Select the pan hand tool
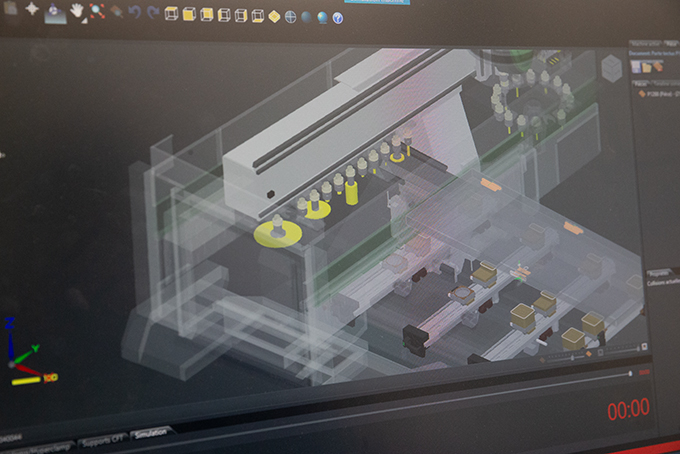Viewport: 680px width, 454px height. tap(77, 11)
